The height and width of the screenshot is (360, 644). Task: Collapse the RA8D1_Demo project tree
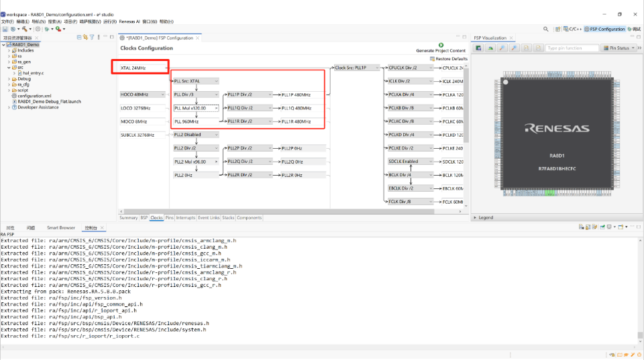pyautogui.click(x=4, y=45)
